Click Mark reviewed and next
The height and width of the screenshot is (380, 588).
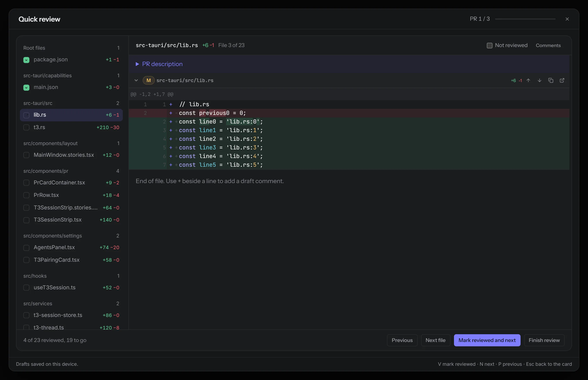pos(487,340)
